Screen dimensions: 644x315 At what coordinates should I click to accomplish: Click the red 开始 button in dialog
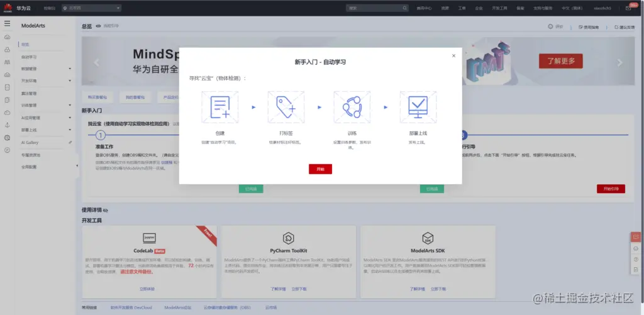(320, 169)
